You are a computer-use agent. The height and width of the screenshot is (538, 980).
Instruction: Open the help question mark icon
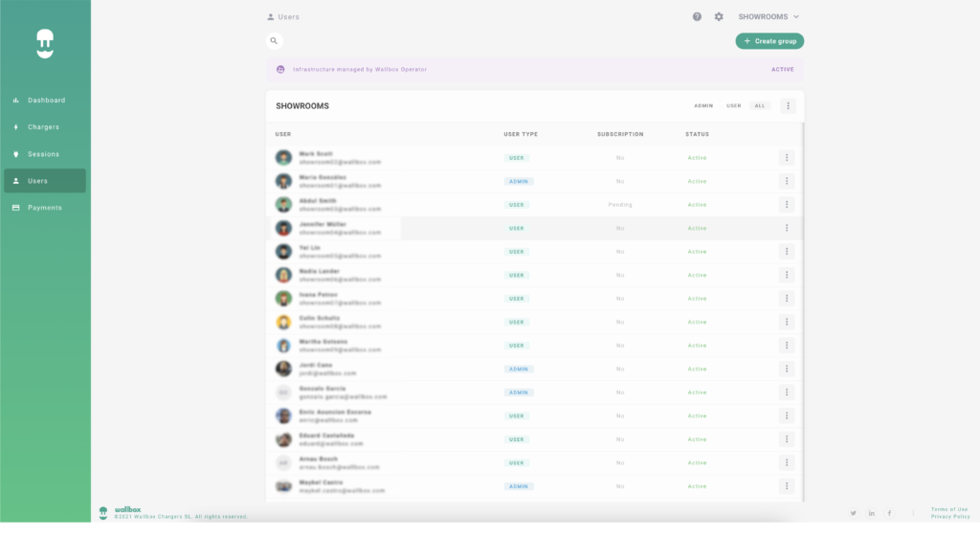coord(697,17)
